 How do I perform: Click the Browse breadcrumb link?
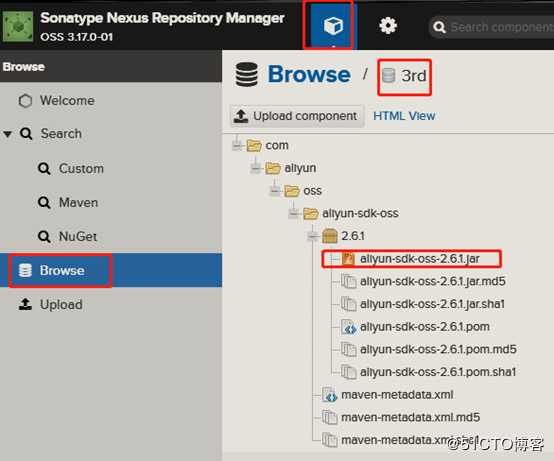pyautogui.click(x=309, y=75)
